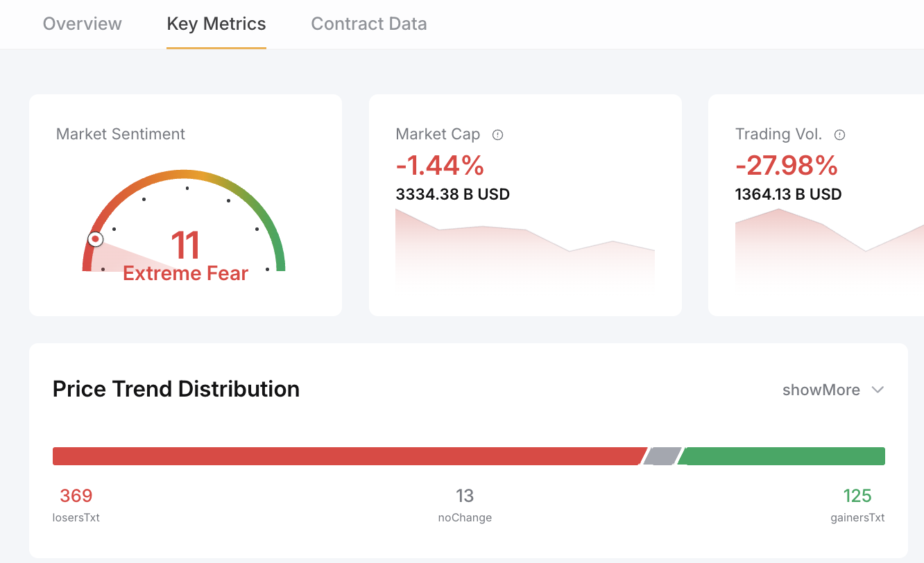Click the 13 noChange count
Screen dimensions: 924x563
465,496
